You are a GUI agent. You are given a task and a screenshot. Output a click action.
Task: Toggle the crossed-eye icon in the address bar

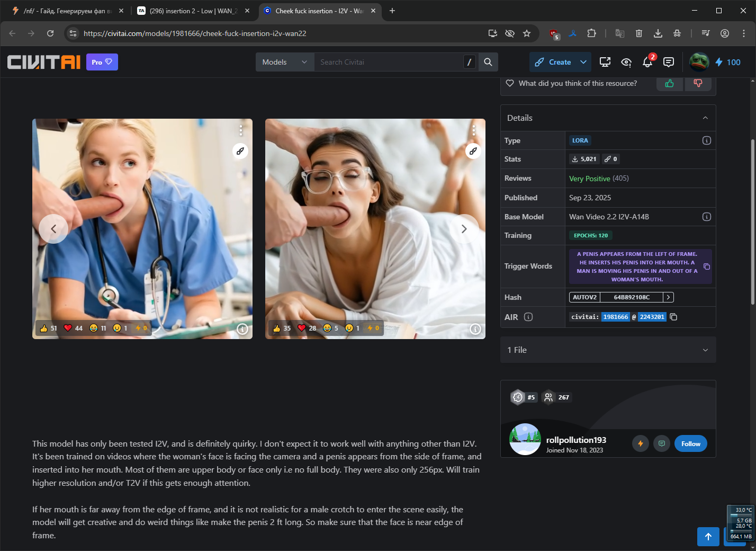tap(510, 33)
